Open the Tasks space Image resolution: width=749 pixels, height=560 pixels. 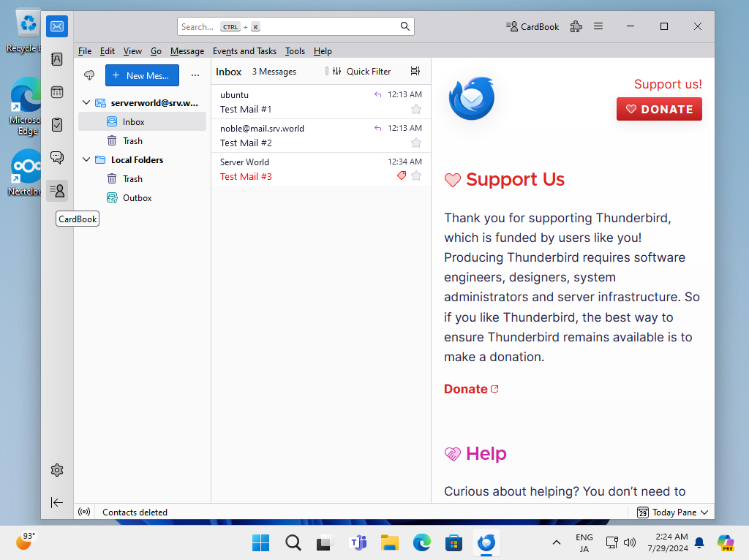(57, 125)
